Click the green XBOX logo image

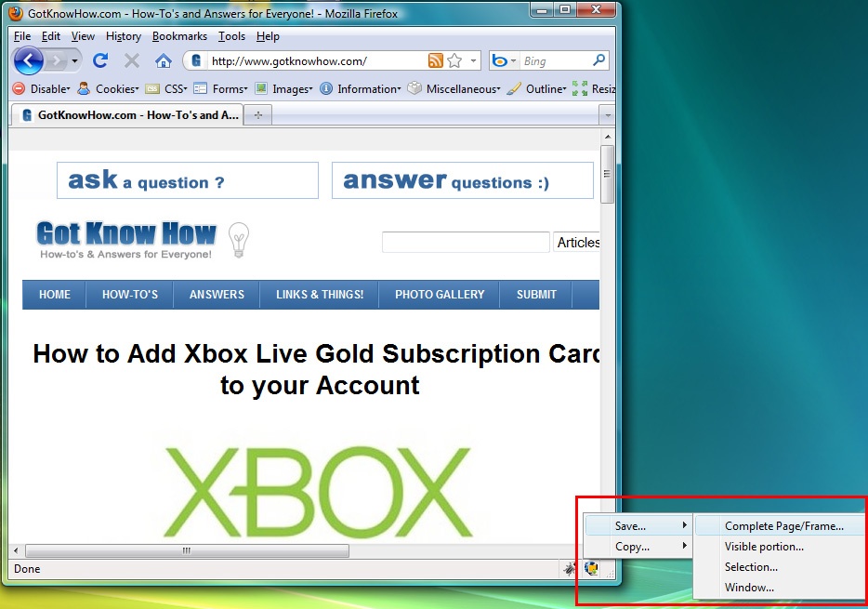coord(319,492)
